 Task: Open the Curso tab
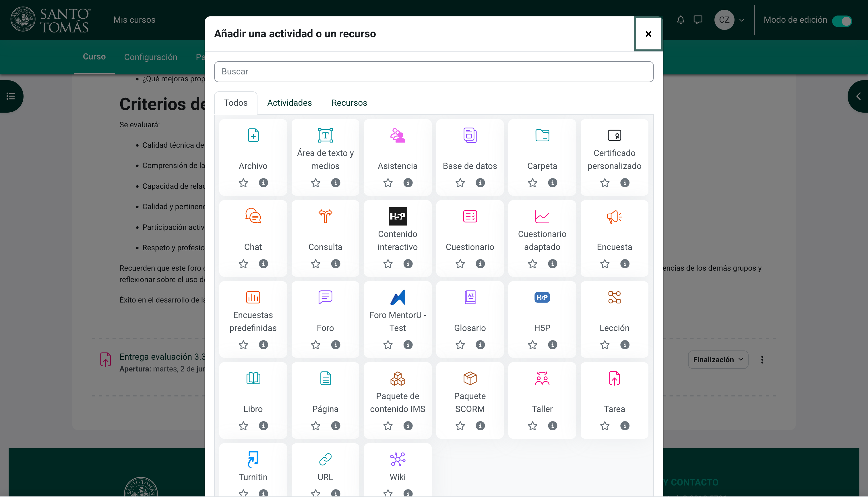[94, 57]
